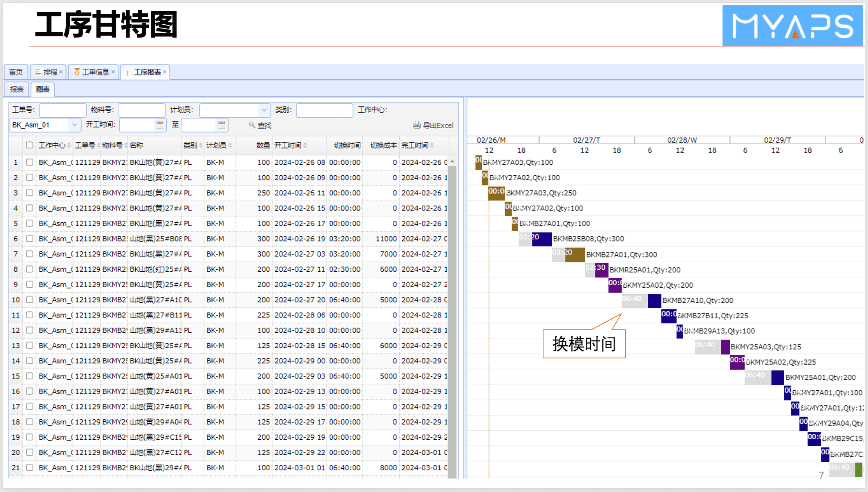Sort by 开工时间 column arrows
The image size is (868, 492).
(x=305, y=145)
